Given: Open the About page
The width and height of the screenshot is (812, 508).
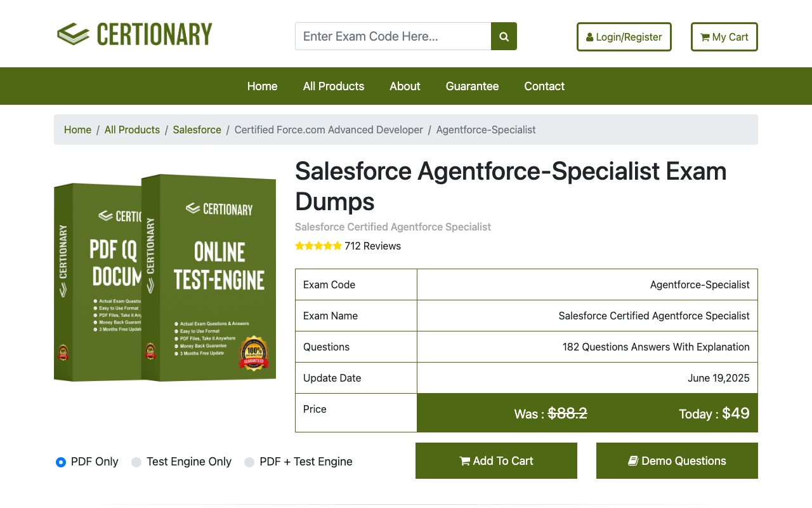Looking at the screenshot, I should point(404,86).
